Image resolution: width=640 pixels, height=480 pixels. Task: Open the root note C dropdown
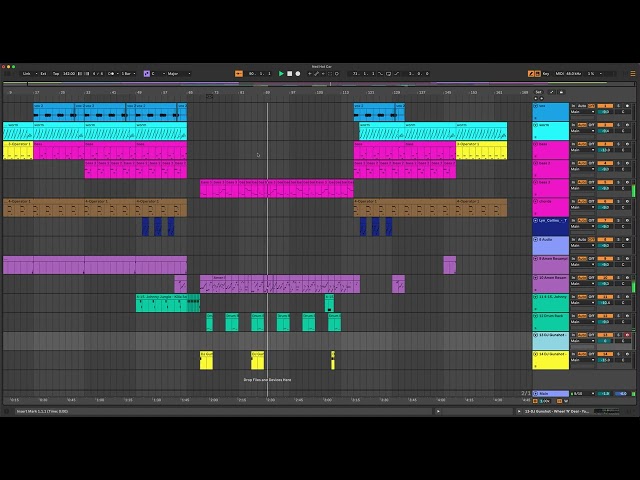point(158,73)
